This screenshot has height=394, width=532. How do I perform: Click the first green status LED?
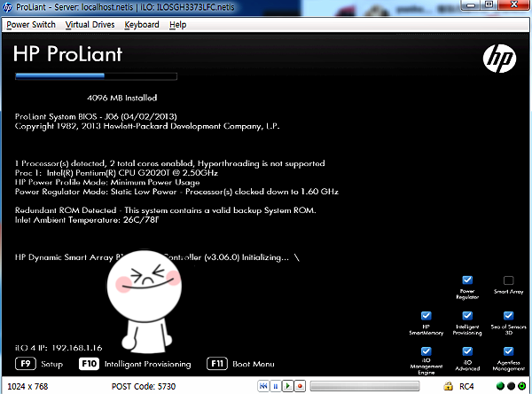[500, 386]
